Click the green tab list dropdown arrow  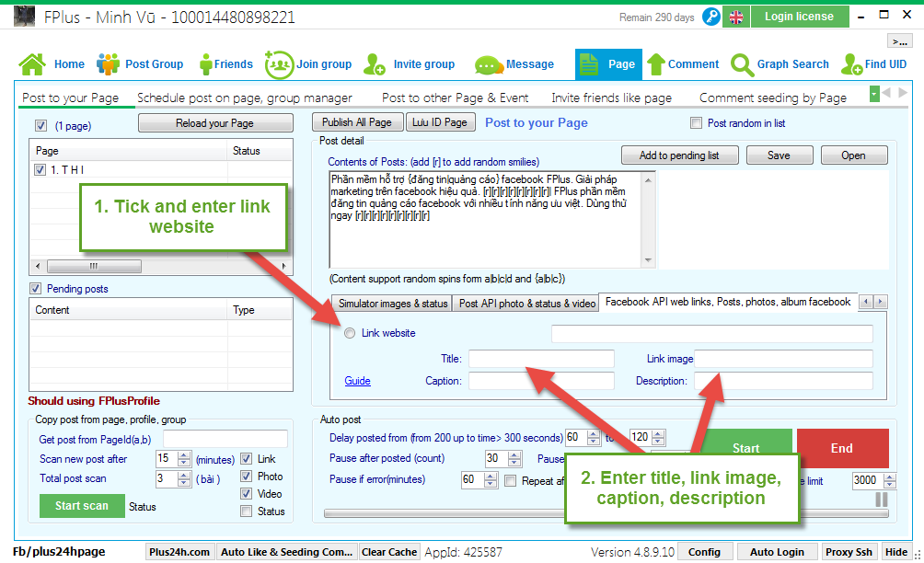[874, 94]
